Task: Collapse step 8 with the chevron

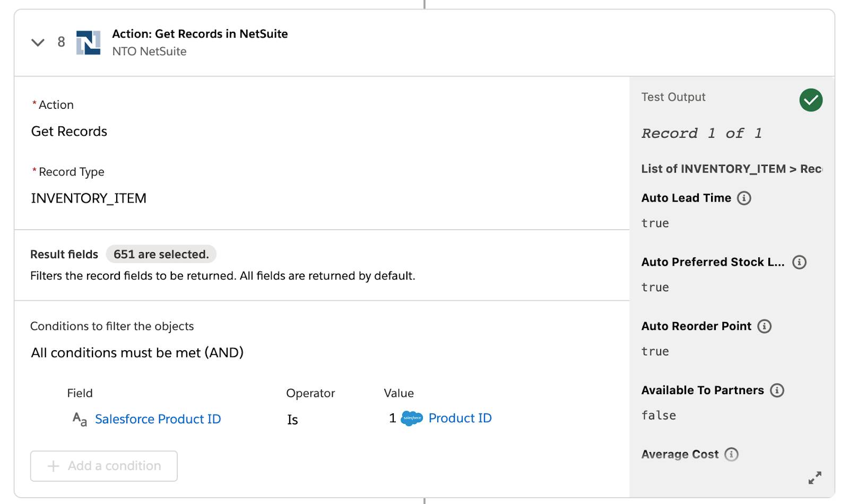Action: (x=38, y=42)
